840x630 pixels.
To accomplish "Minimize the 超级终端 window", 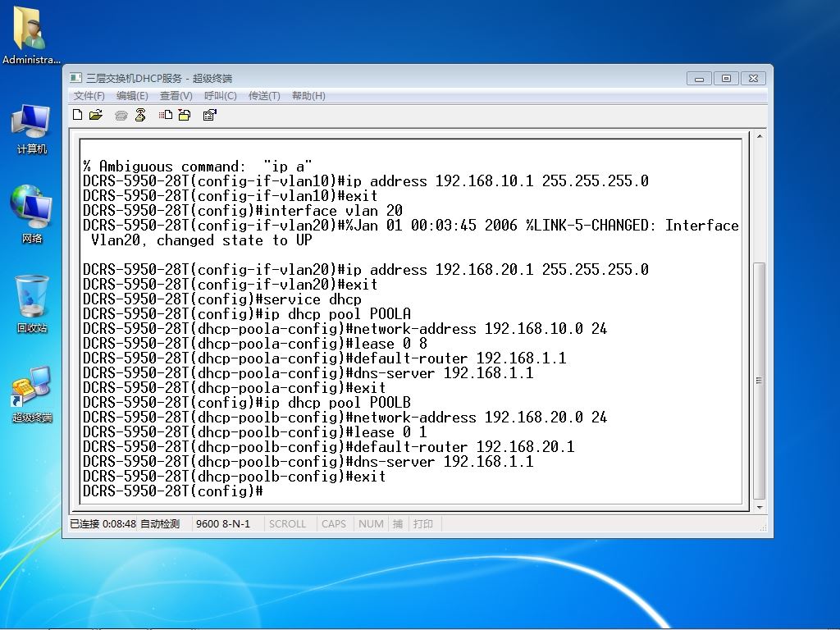I will coord(699,79).
